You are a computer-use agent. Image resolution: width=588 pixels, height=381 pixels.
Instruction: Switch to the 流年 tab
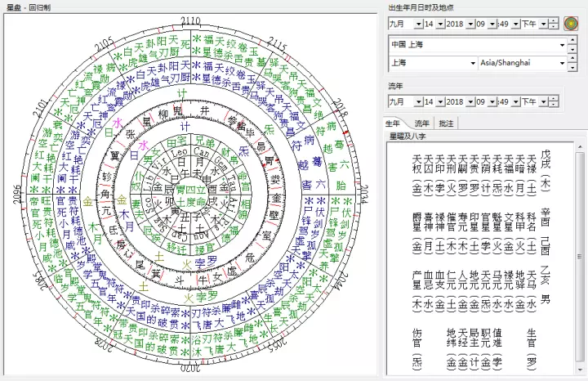coord(421,123)
